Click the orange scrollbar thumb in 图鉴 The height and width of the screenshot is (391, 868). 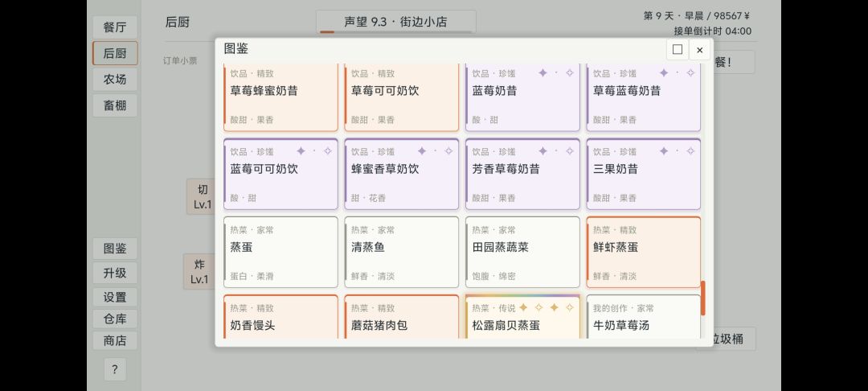click(703, 298)
